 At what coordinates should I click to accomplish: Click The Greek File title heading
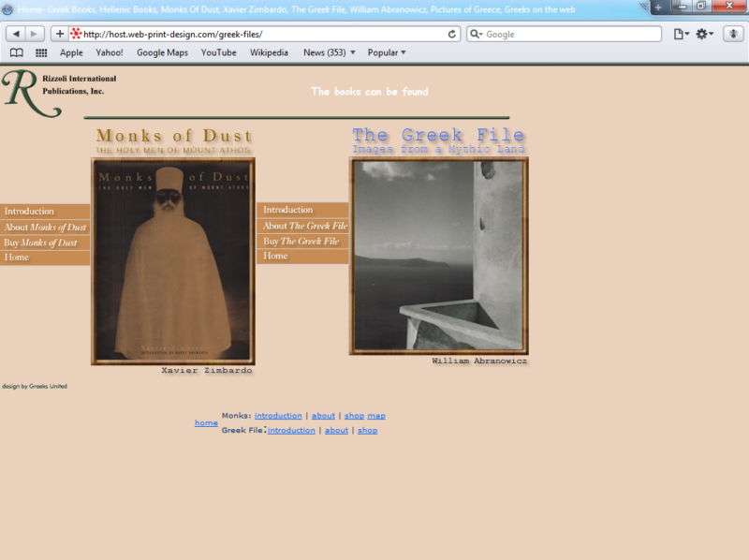pyautogui.click(x=438, y=135)
